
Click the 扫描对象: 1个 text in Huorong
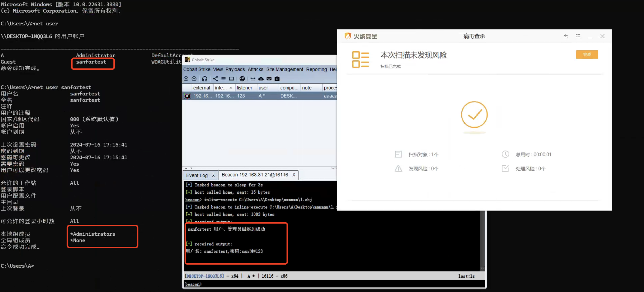(x=423, y=155)
